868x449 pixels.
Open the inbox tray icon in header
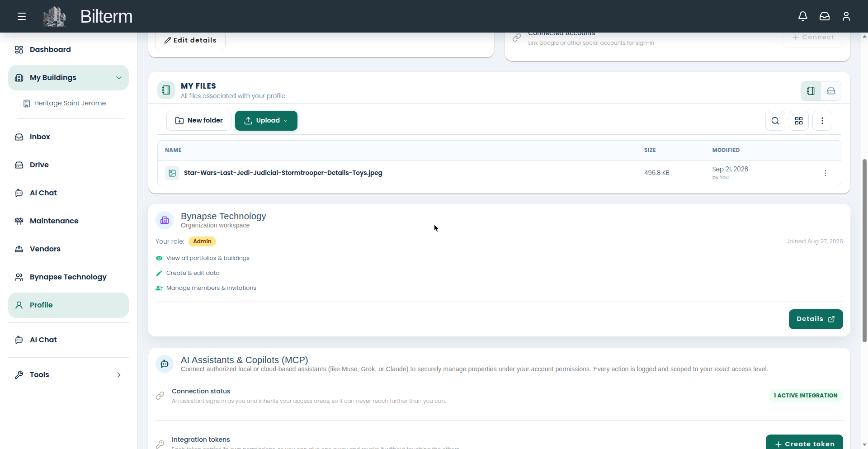[x=825, y=16]
